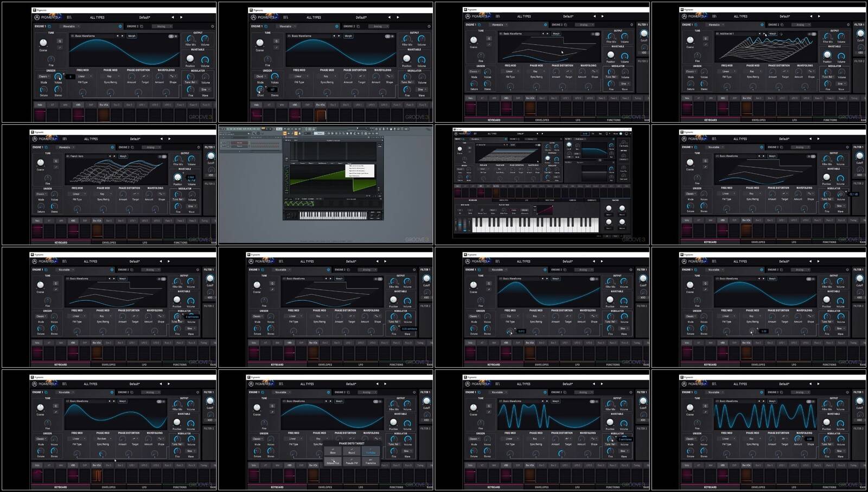Image resolution: width=868 pixels, height=492 pixels.
Task: Click Pigments logo in top-left thumbnail
Action: click(x=48, y=17)
